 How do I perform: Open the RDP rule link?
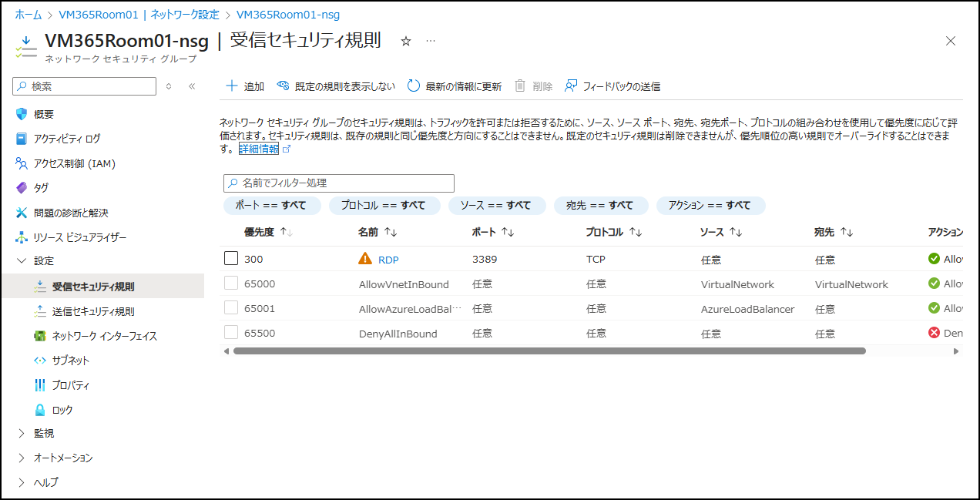point(388,260)
